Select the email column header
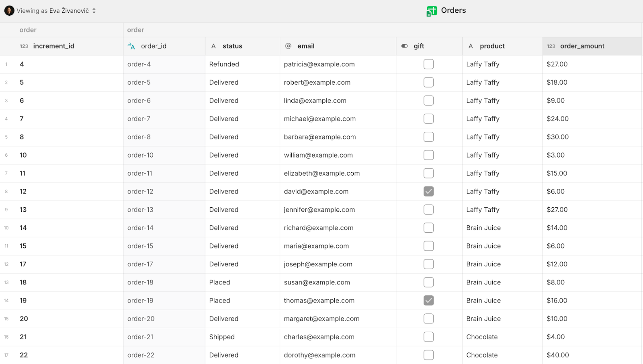The height and width of the screenshot is (364, 643). [x=338, y=46]
